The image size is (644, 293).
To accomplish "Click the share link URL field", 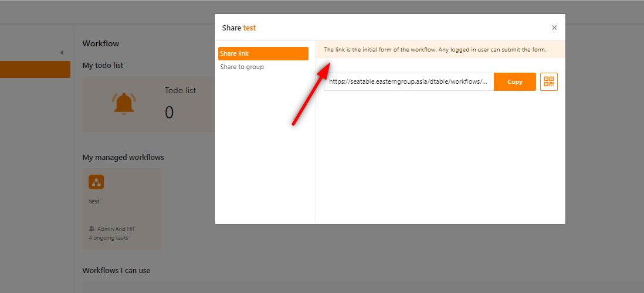I will point(409,81).
